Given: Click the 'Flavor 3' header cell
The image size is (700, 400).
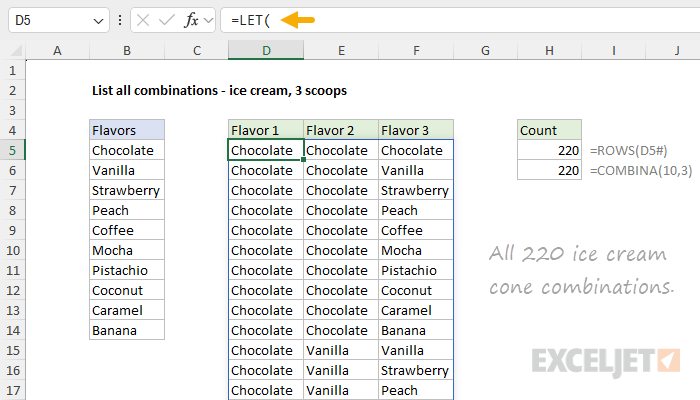Looking at the screenshot, I should coord(416,130).
